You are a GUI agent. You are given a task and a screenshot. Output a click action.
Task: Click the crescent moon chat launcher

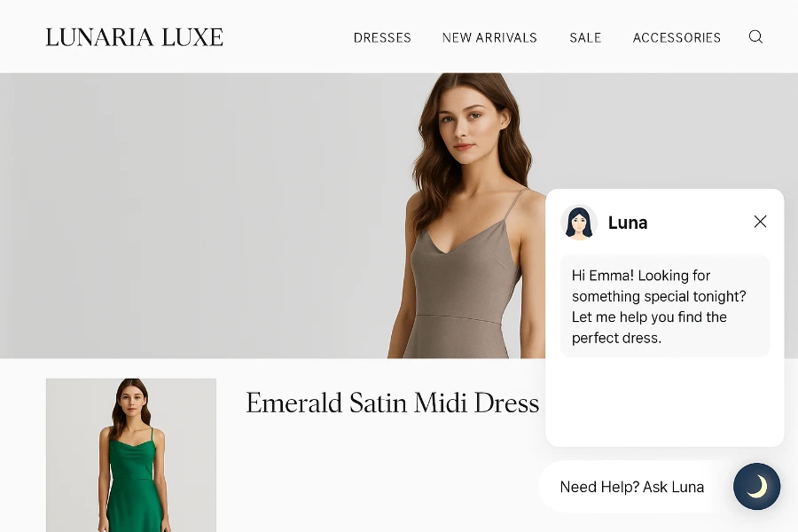757,486
